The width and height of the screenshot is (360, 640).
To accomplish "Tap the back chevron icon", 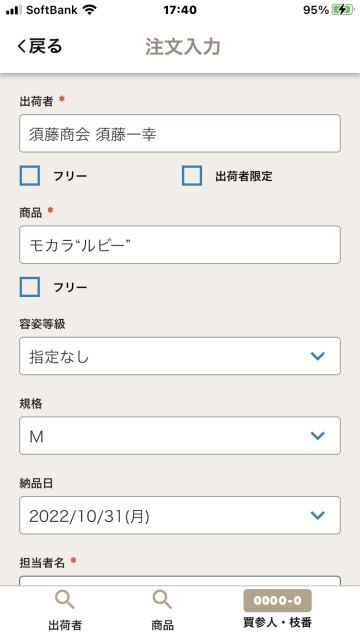I will [x=21, y=46].
